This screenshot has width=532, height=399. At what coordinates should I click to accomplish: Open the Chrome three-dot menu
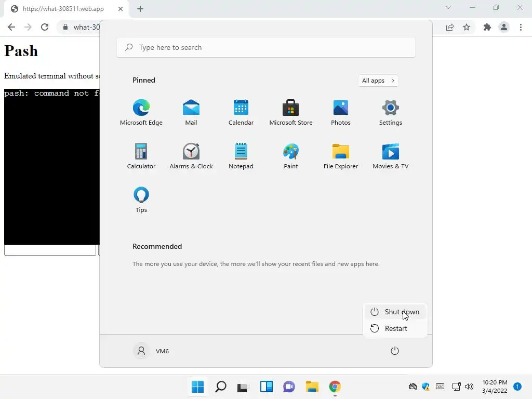pos(521,27)
